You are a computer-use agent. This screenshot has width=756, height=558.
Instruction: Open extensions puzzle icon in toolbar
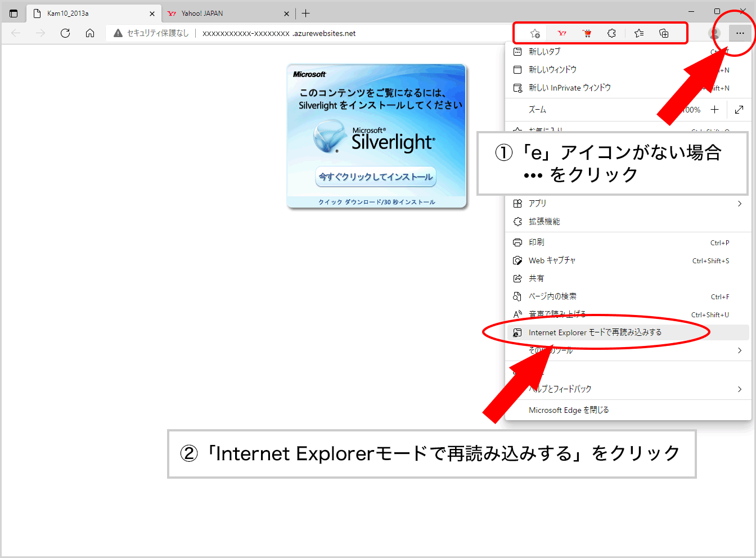pos(611,33)
